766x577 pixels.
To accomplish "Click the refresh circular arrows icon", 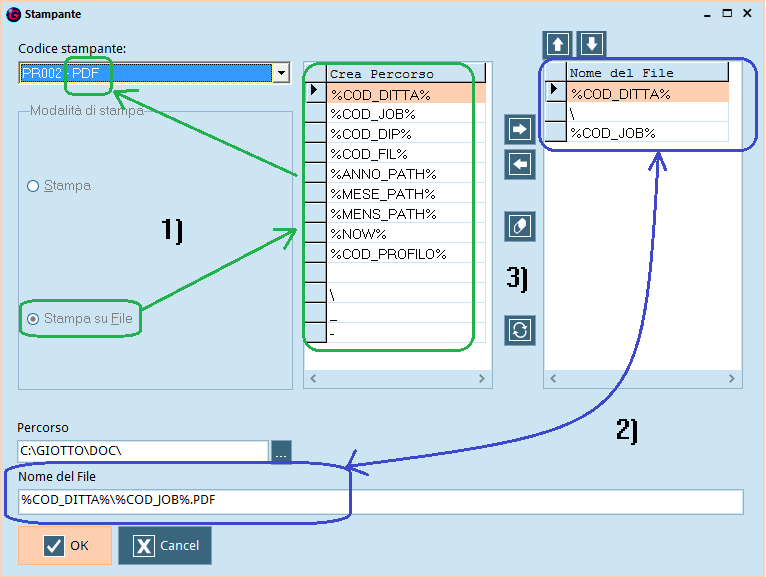I will tap(520, 330).
